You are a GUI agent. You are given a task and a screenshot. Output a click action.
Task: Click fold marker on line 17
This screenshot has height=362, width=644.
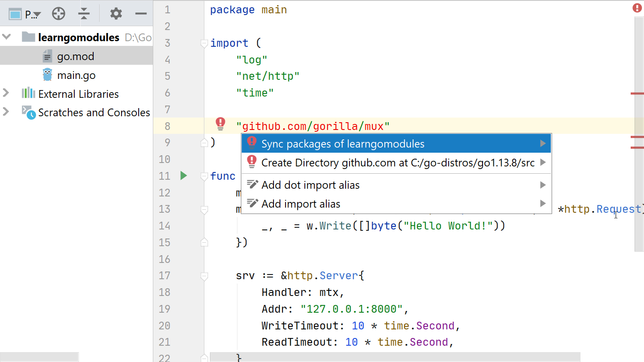coord(204,276)
